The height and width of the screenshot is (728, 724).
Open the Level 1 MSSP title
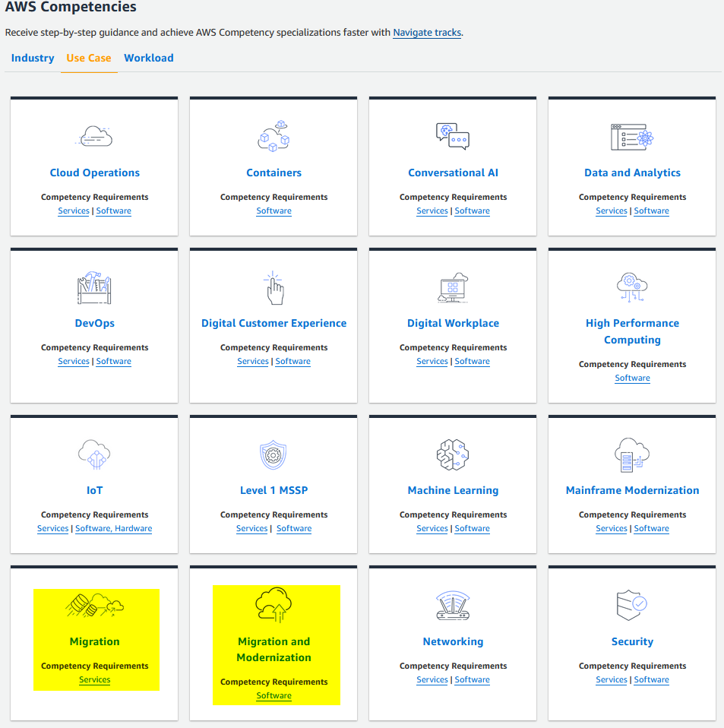coord(273,490)
